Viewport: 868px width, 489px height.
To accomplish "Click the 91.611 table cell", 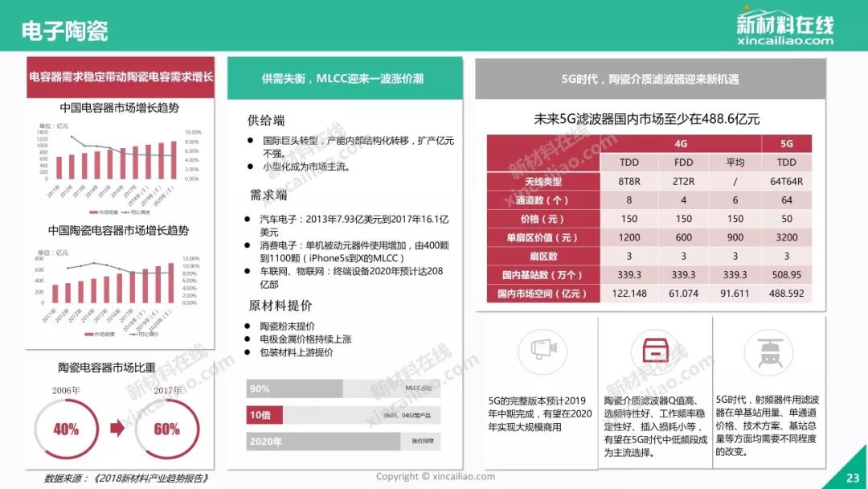I will tap(735, 294).
